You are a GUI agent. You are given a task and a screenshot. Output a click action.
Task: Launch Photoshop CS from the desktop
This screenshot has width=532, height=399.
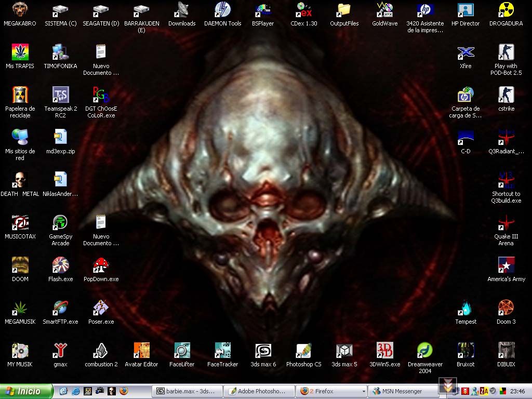[x=303, y=350]
